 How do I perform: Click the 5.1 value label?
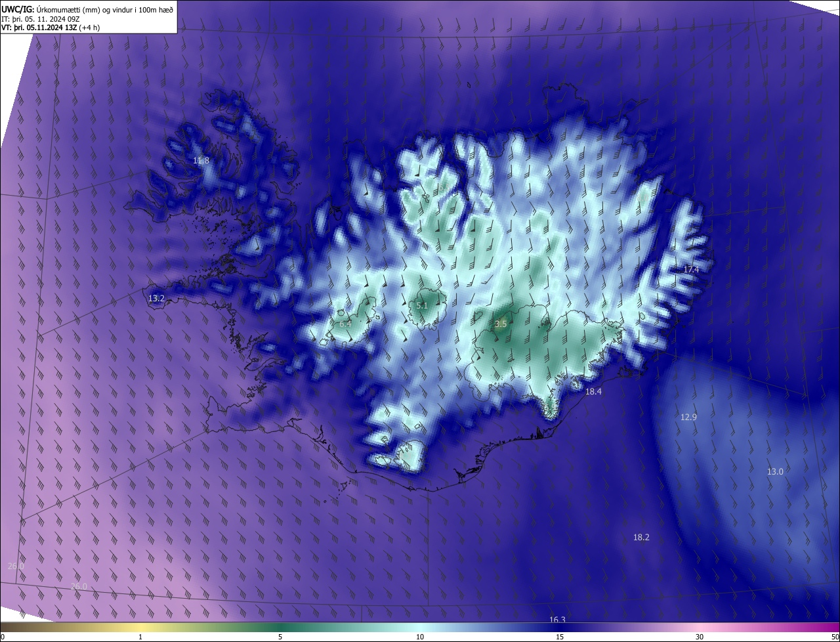pos(422,306)
